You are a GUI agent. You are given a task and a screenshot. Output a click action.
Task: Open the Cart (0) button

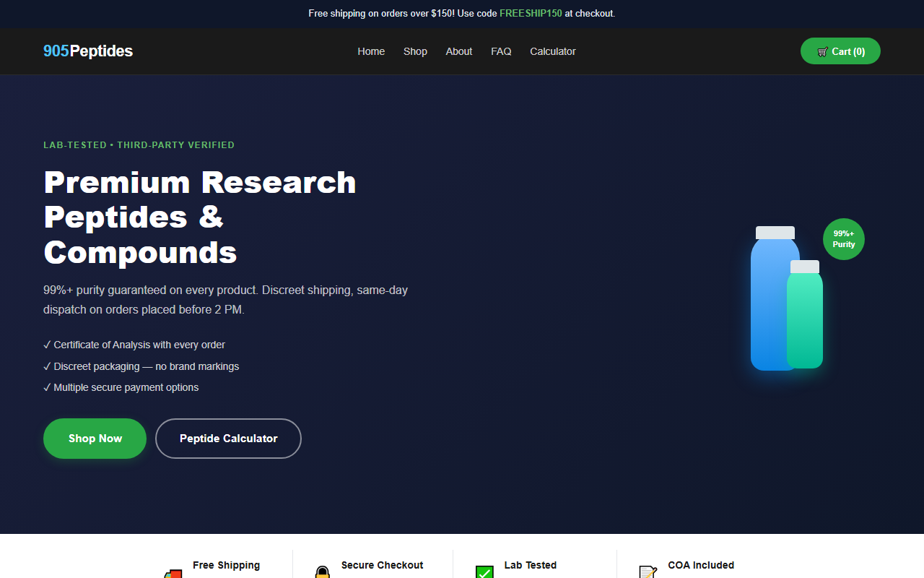point(840,51)
